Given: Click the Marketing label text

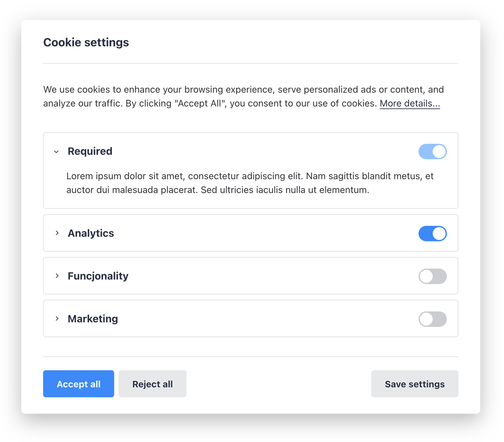Looking at the screenshot, I should pos(93,319).
